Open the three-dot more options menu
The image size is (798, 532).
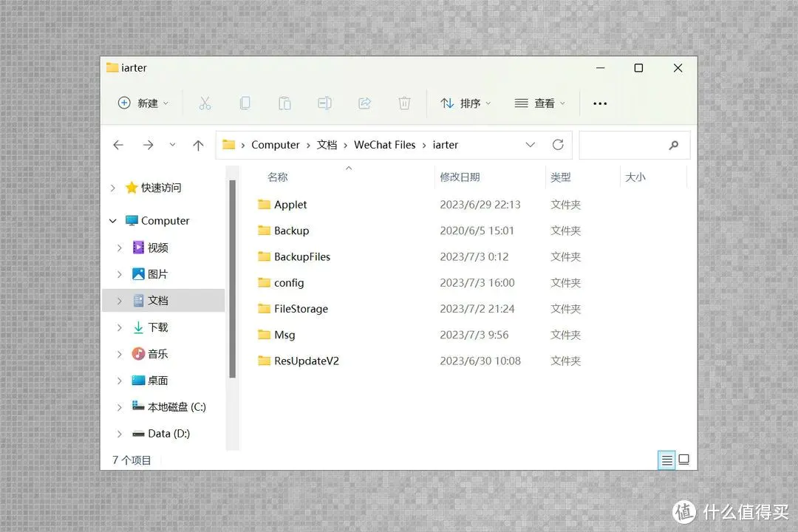coord(600,103)
